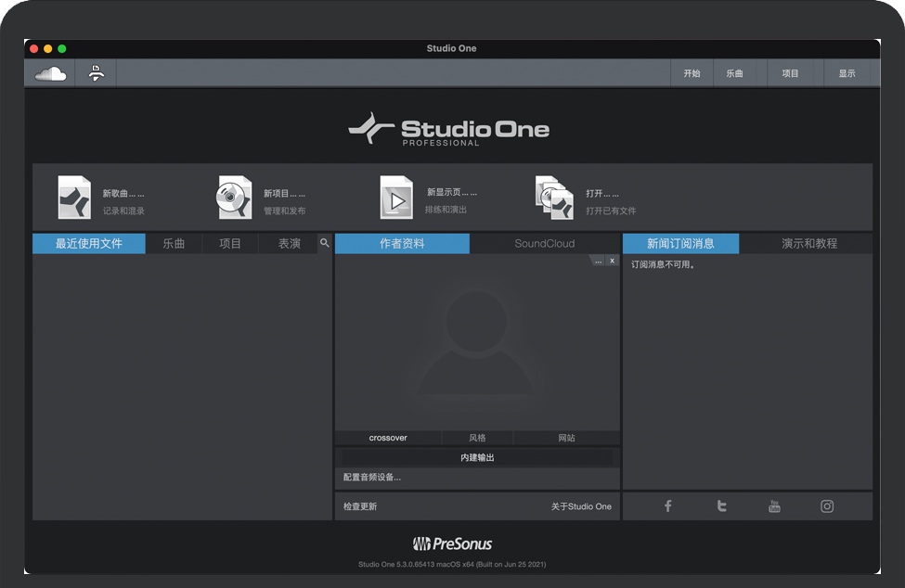
Task: Switch to 演示和教程 tab
Action: 808,244
